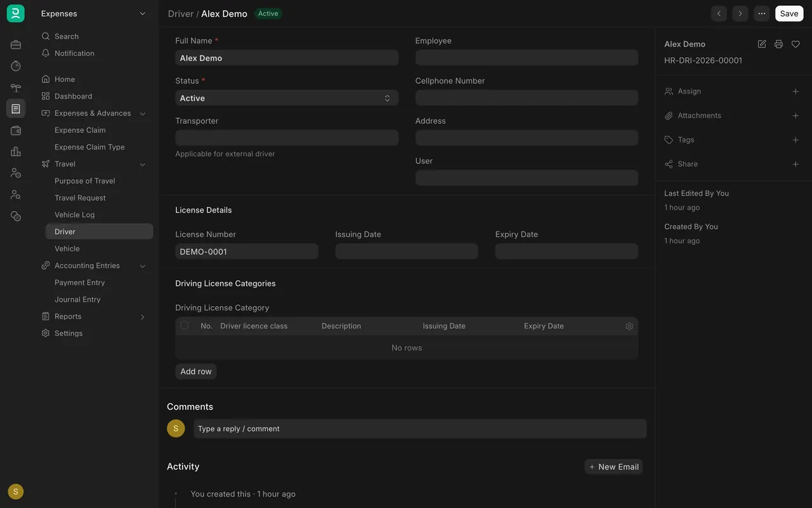Click the Save button

click(x=789, y=13)
